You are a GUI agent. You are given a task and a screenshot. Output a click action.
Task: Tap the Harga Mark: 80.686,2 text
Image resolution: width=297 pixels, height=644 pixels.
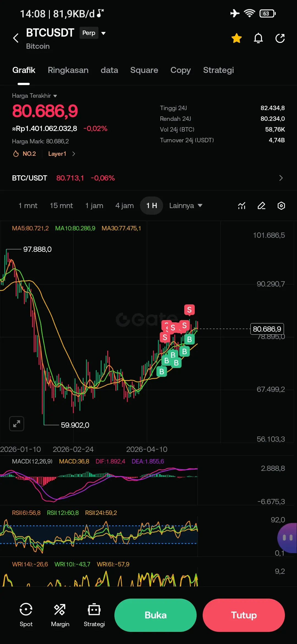click(40, 141)
